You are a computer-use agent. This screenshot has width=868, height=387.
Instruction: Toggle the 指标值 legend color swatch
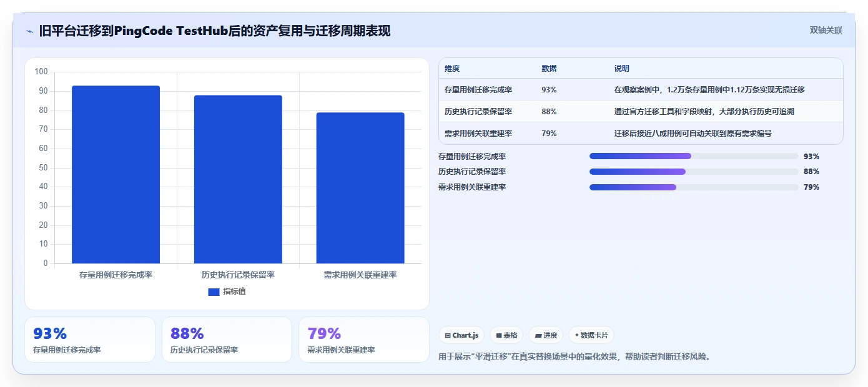(x=214, y=291)
